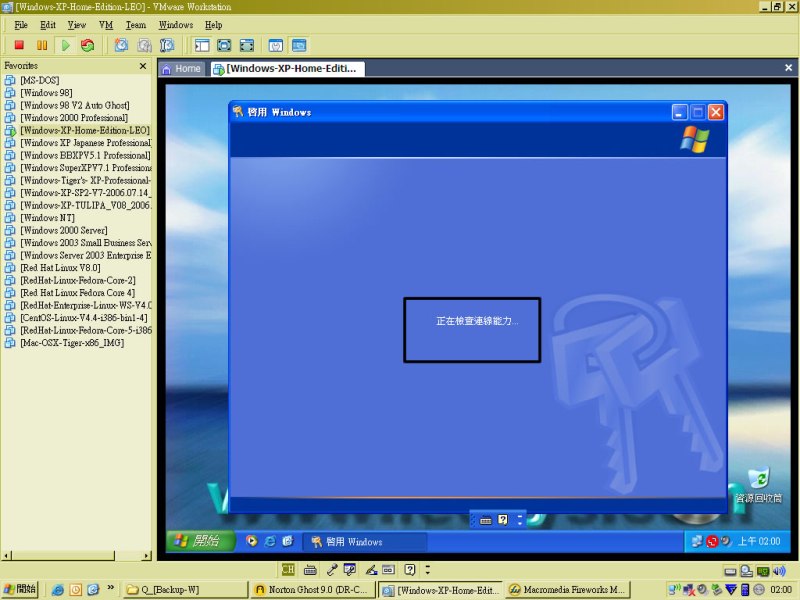Screen dimensions: 800x600
Task: Select [Red Hat Linux Fedora Core 4] favorite
Action: (x=78, y=293)
